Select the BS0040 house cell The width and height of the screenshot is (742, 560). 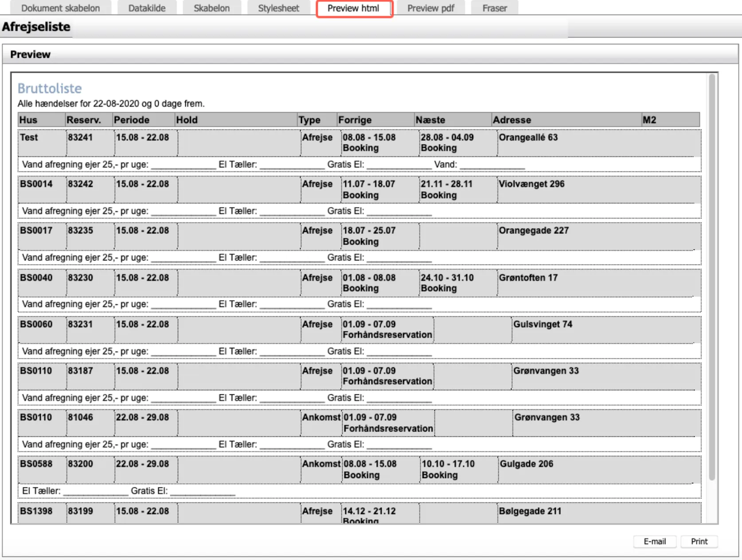click(x=36, y=278)
